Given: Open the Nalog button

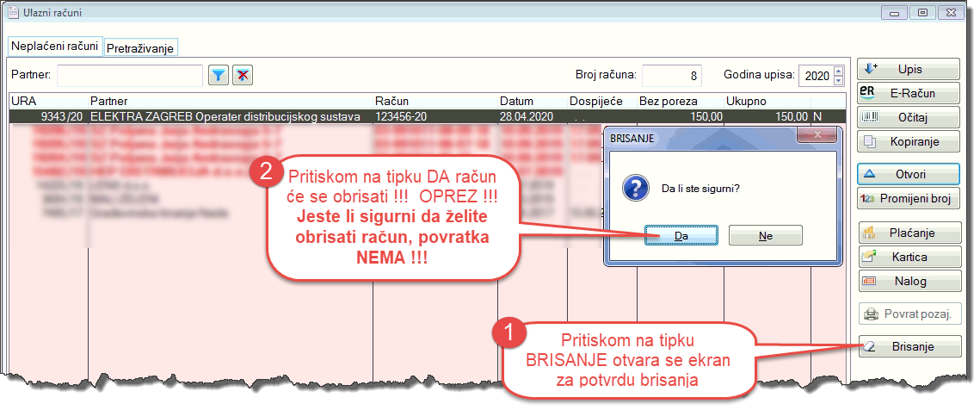Looking at the screenshot, I should 909,281.
